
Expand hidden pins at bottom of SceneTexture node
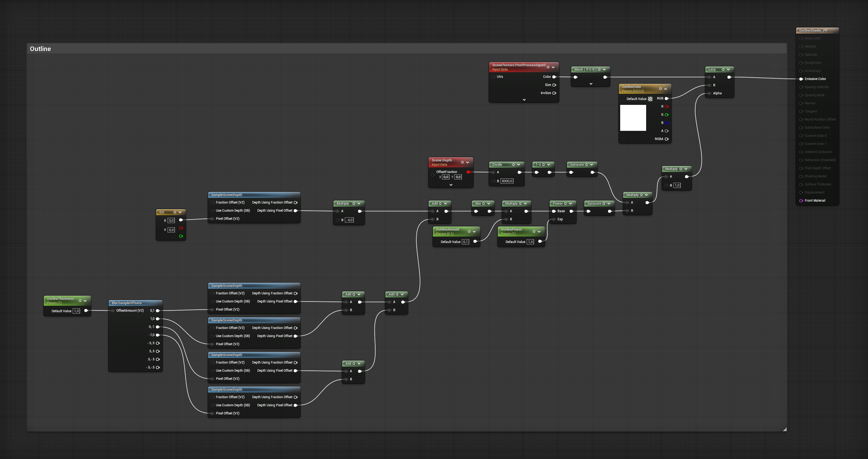tap(524, 100)
